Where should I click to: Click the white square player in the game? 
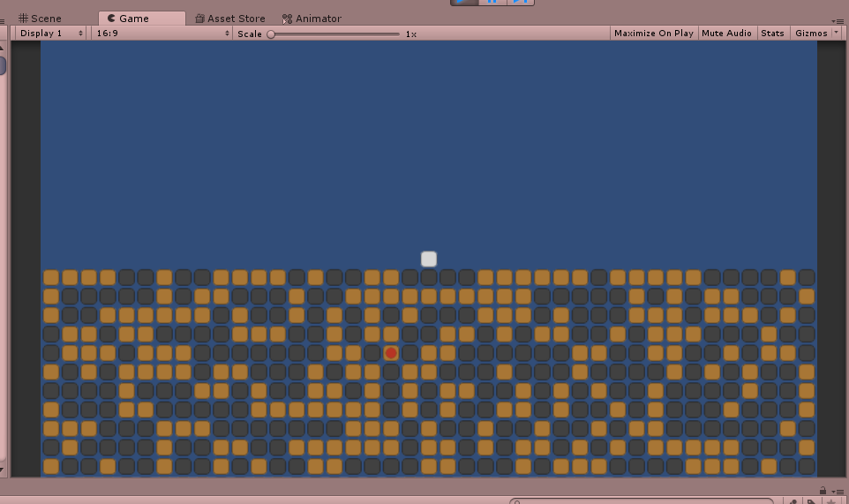pyautogui.click(x=429, y=259)
